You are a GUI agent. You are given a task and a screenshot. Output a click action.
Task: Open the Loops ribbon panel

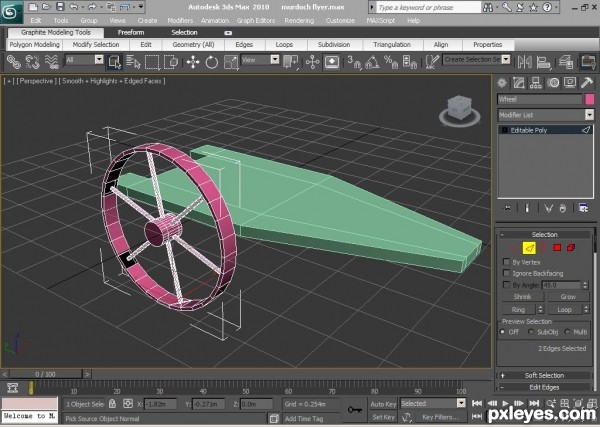pyautogui.click(x=284, y=45)
